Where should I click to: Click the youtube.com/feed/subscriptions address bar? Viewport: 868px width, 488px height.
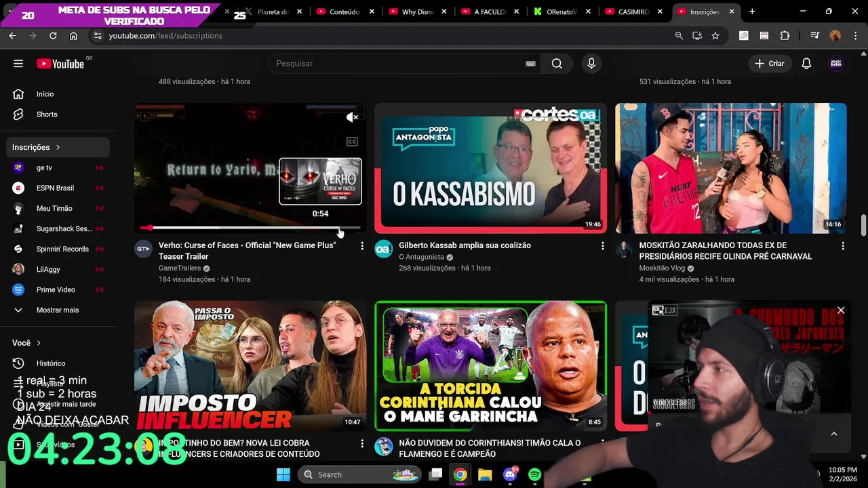click(x=165, y=36)
